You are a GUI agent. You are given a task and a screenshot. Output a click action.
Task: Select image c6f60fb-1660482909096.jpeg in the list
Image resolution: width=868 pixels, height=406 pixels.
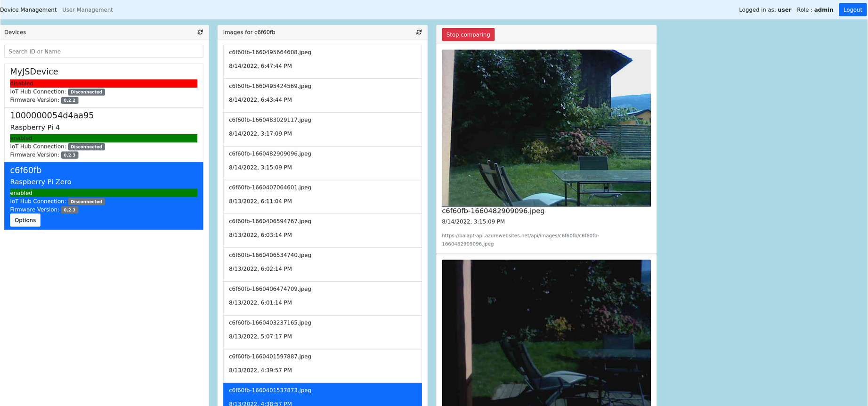pyautogui.click(x=322, y=161)
